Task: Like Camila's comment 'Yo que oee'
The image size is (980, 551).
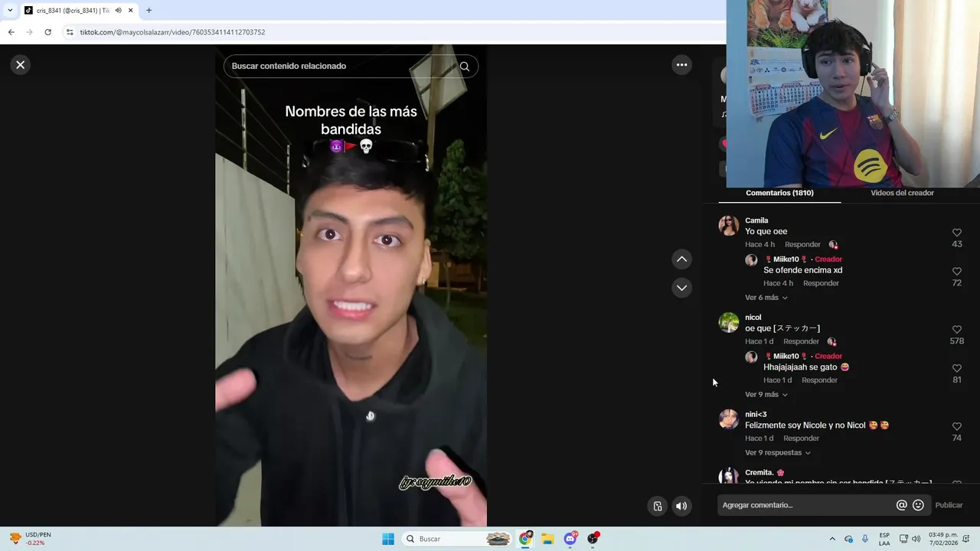Action: point(956,233)
